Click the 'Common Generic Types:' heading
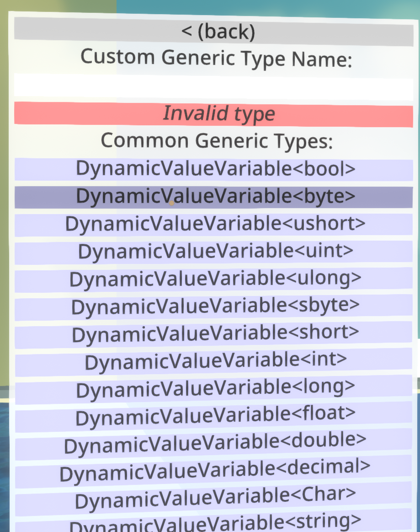Screen dimensions: 420x532 click(217, 141)
